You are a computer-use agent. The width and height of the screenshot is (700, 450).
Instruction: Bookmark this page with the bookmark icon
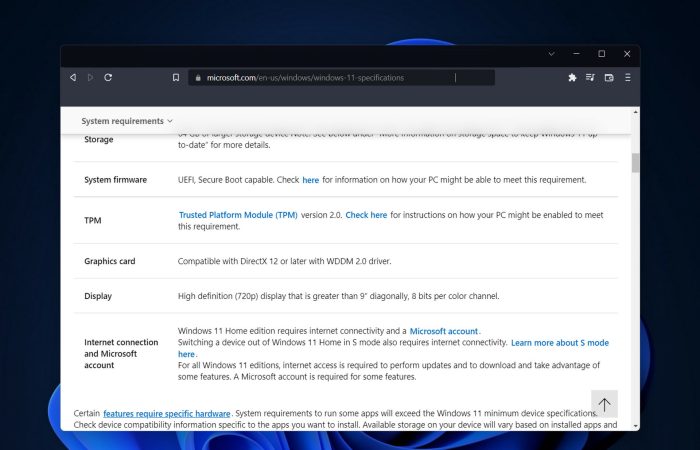point(176,78)
